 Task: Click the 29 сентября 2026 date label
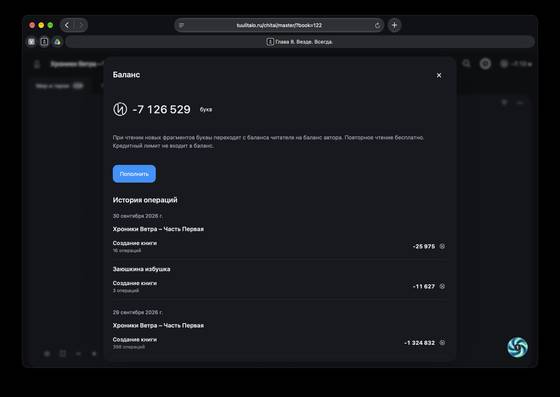point(138,312)
